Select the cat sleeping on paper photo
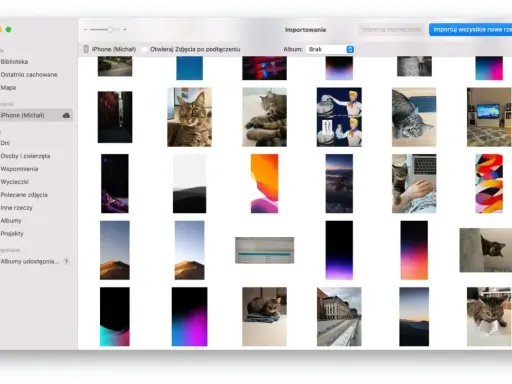Image resolution: width=512 pixels, height=384 pixels. pos(489,317)
